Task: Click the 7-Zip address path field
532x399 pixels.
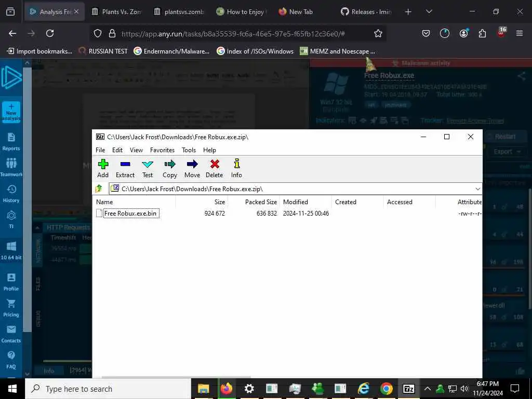Action: (295, 189)
